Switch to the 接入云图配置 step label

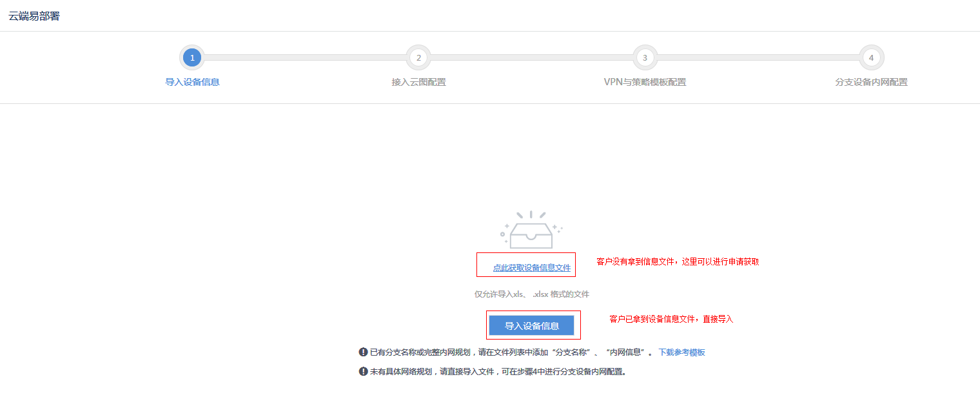coord(418,82)
